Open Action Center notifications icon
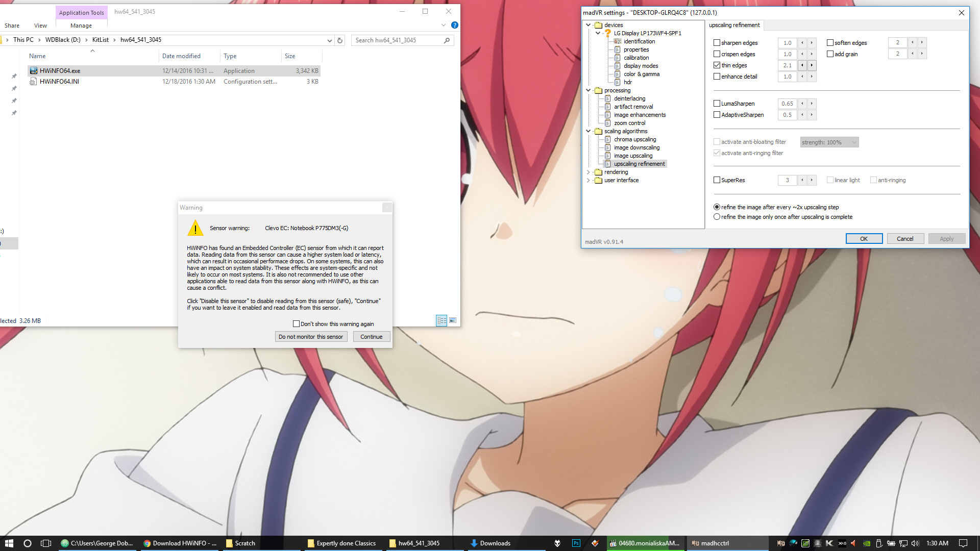The height and width of the screenshot is (551, 980). coord(963,543)
